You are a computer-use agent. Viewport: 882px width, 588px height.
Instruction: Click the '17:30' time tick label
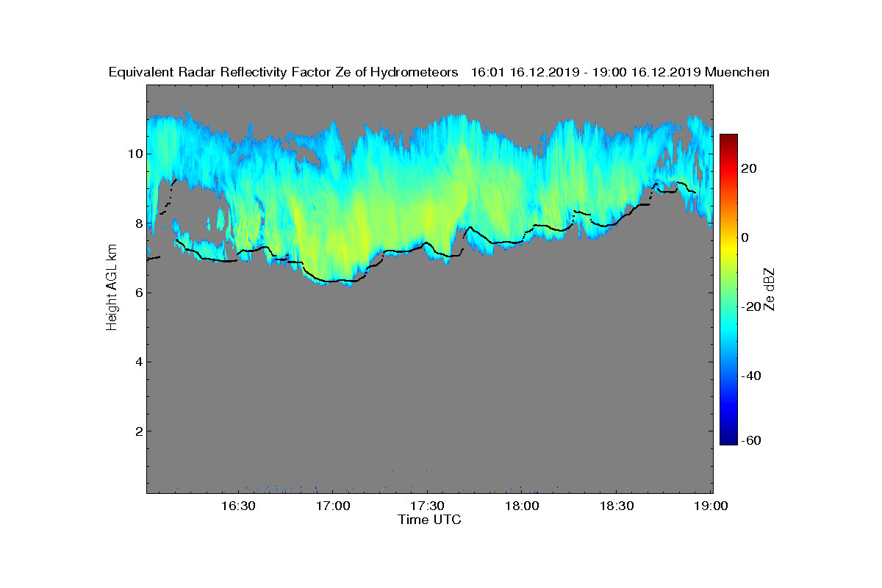click(428, 506)
